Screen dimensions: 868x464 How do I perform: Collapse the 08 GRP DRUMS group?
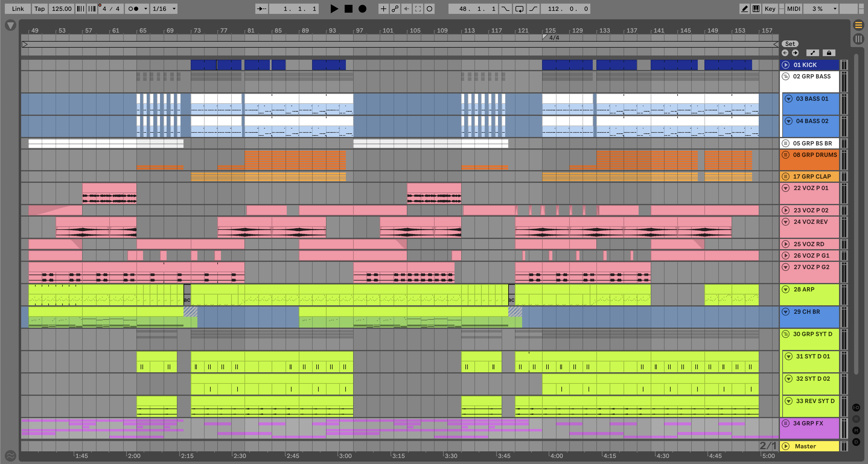pyautogui.click(x=785, y=155)
